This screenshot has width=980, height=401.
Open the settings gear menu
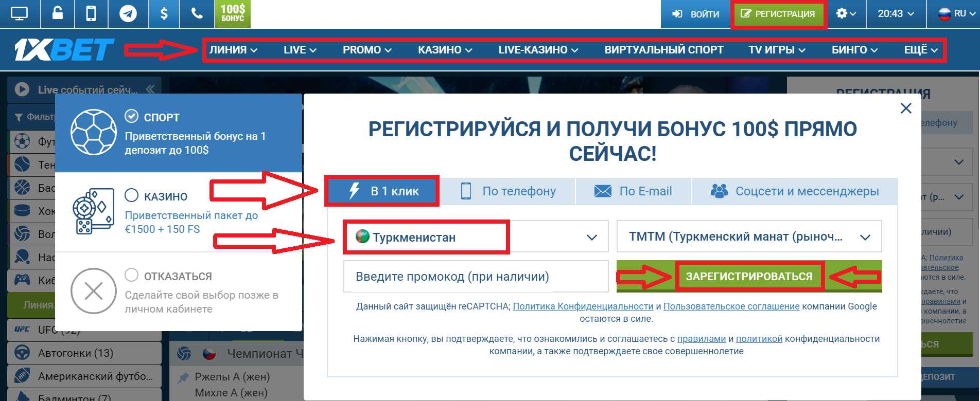846,14
